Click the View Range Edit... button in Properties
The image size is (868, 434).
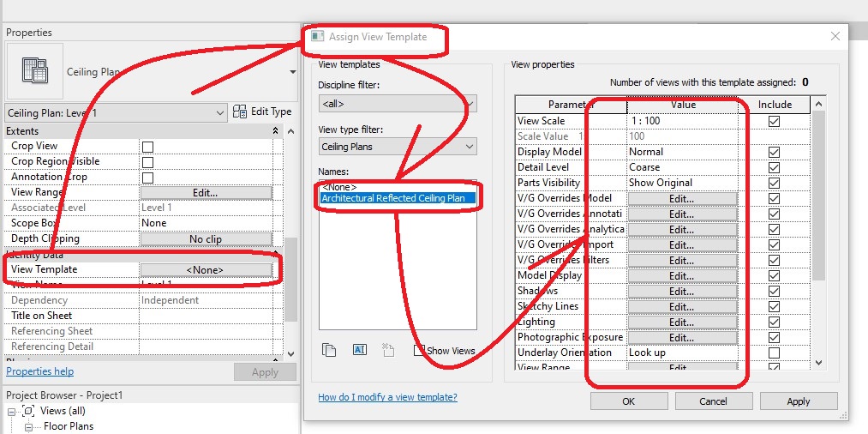point(206,193)
